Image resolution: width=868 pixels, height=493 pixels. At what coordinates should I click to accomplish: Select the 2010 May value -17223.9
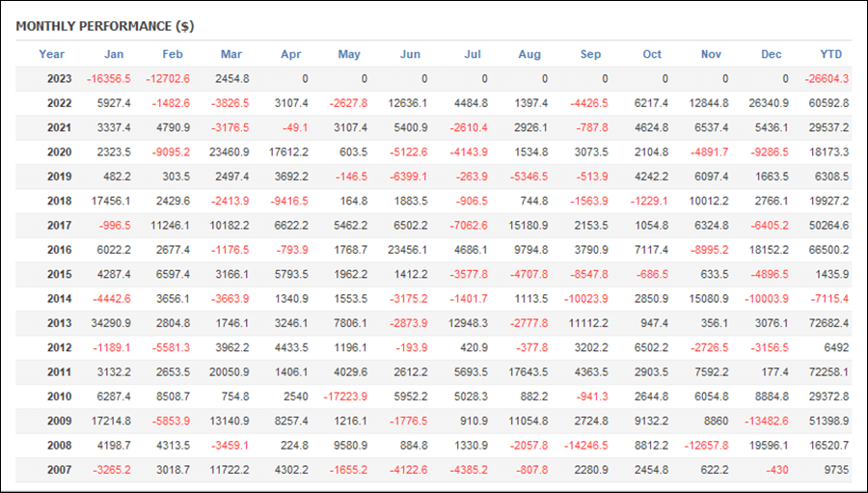point(345,397)
